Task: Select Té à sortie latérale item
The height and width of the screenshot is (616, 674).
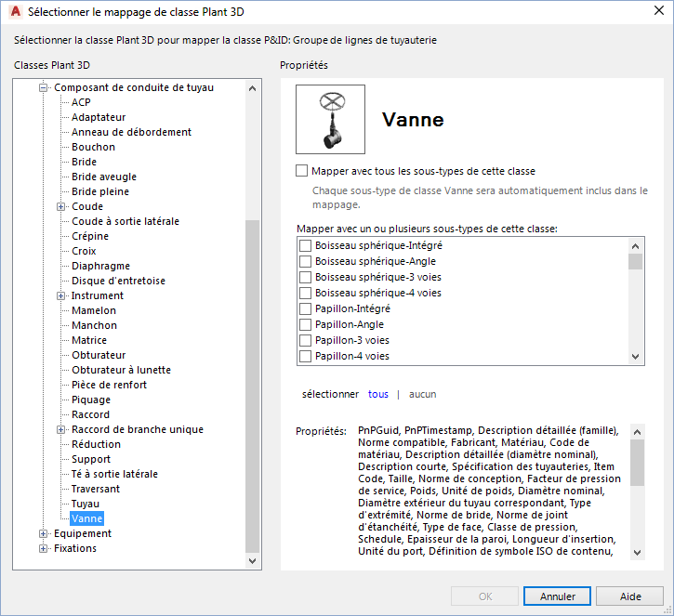Action: tap(114, 474)
